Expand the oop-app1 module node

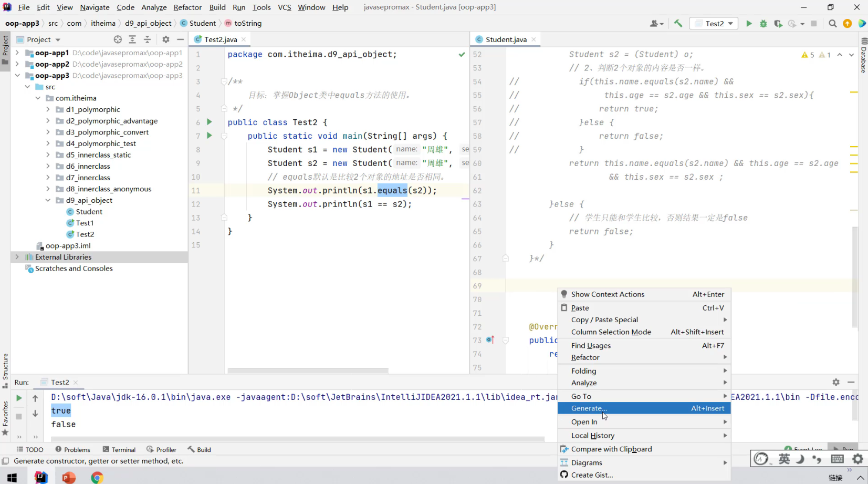pos(17,53)
